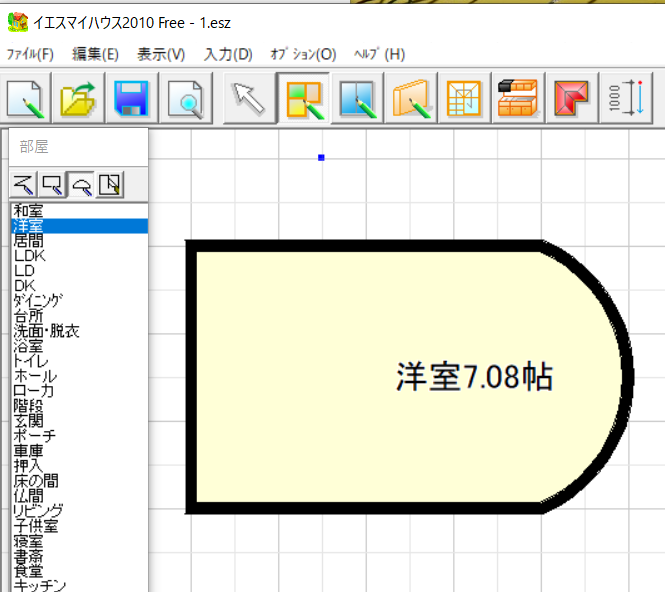Select DK in the room list

(x=79, y=286)
